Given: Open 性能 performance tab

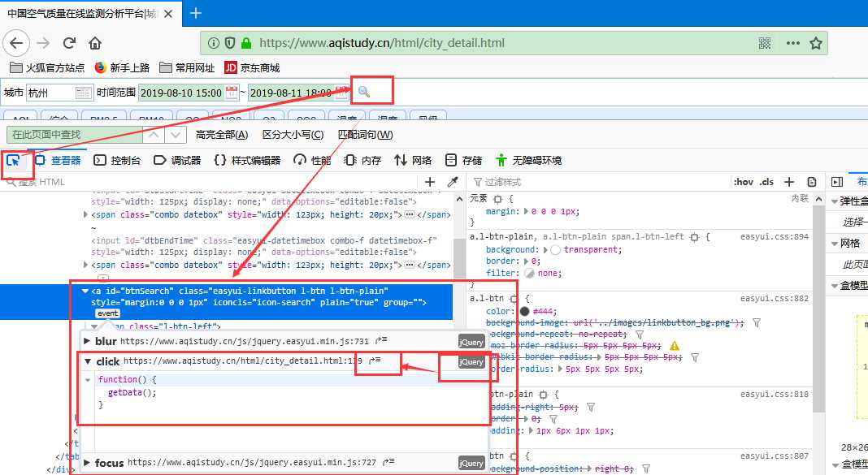Looking at the screenshot, I should [x=312, y=160].
